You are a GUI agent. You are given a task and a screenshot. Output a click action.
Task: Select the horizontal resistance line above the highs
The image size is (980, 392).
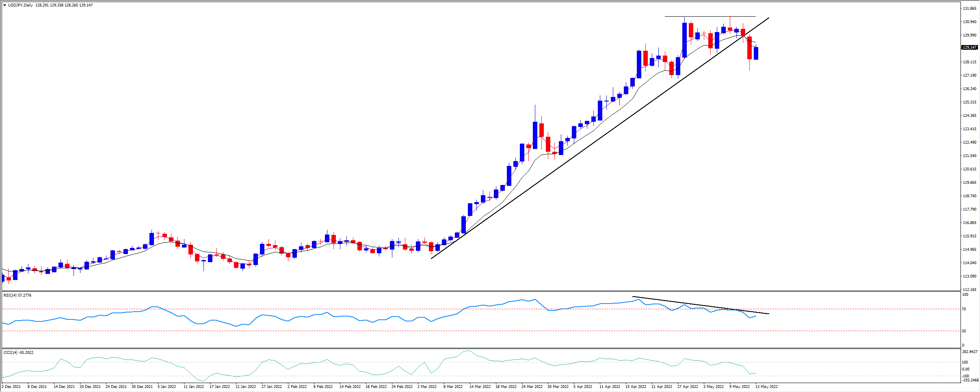[x=710, y=17]
